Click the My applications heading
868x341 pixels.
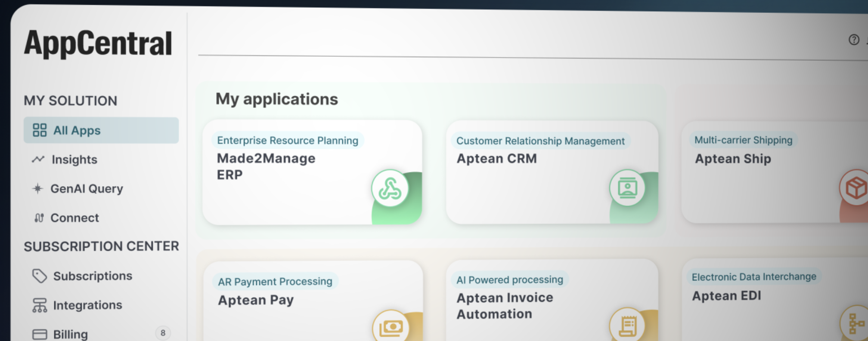pyautogui.click(x=277, y=99)
